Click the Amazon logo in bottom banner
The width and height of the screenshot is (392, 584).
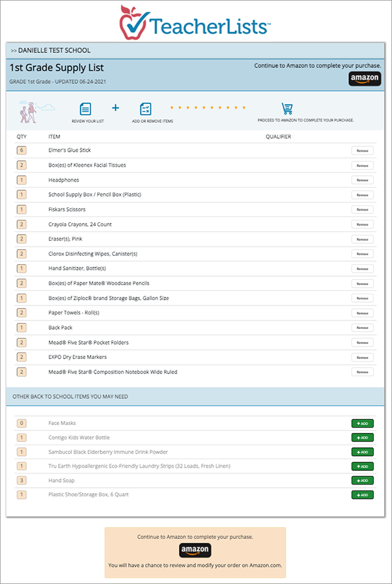point(195,550)
